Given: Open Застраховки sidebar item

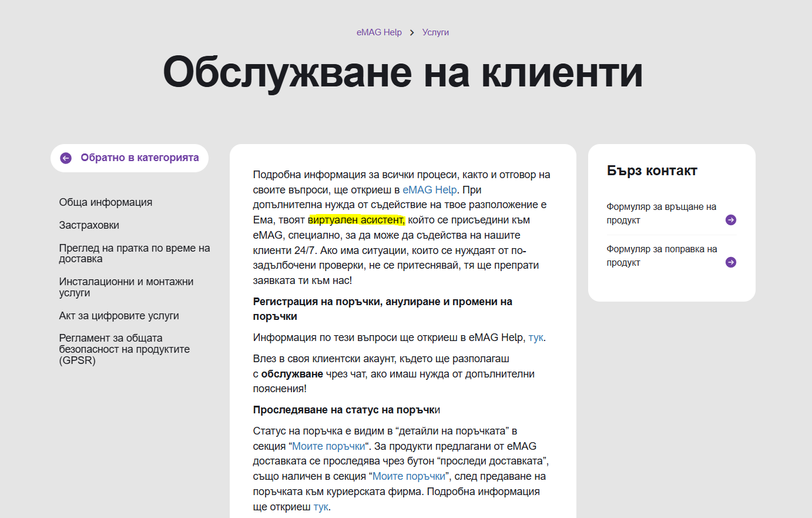Looking at the screenshot, I should click(x=89, y=225).
